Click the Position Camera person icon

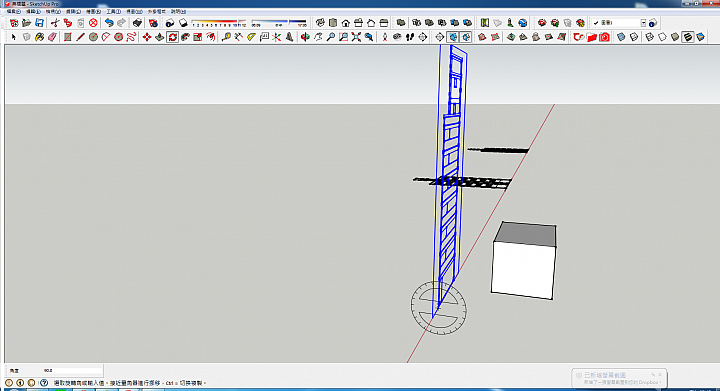(x=385, y=37)
